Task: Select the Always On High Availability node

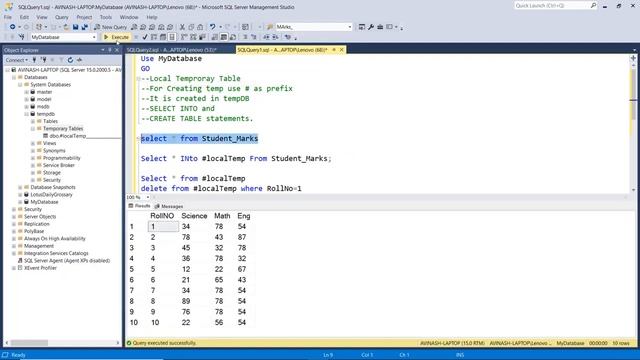Action: [x=55, y=239]
